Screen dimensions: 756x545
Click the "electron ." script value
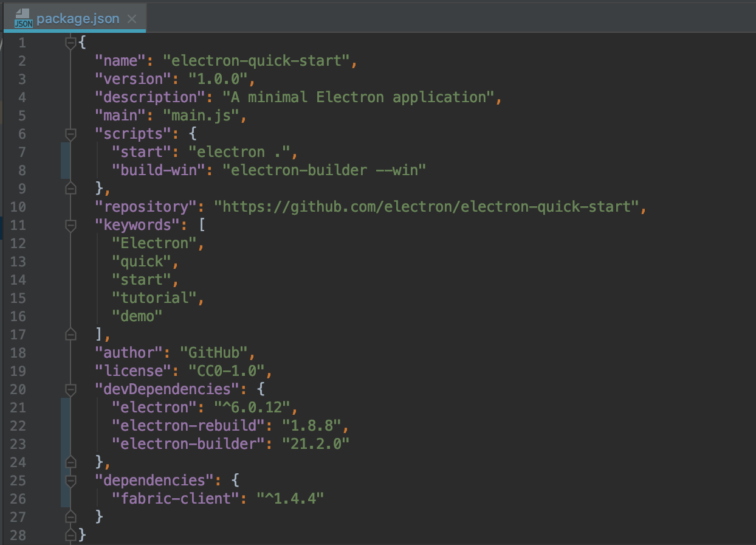[240, 152]
